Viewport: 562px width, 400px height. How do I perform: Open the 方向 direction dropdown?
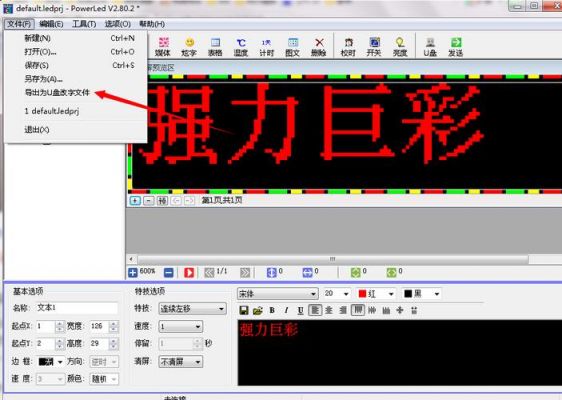[104, 362]
